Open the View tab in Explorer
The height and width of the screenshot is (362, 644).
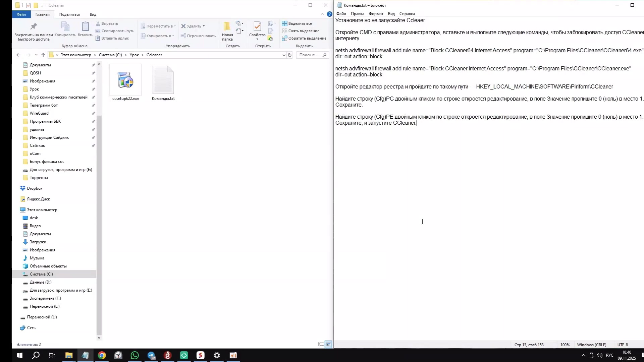tap(93, 14)
